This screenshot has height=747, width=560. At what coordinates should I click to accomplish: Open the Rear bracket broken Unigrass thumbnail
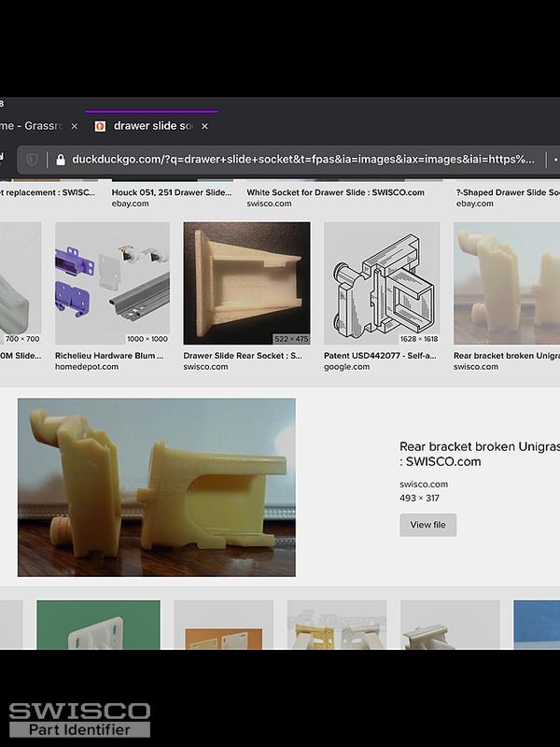[x=507, y=283]
